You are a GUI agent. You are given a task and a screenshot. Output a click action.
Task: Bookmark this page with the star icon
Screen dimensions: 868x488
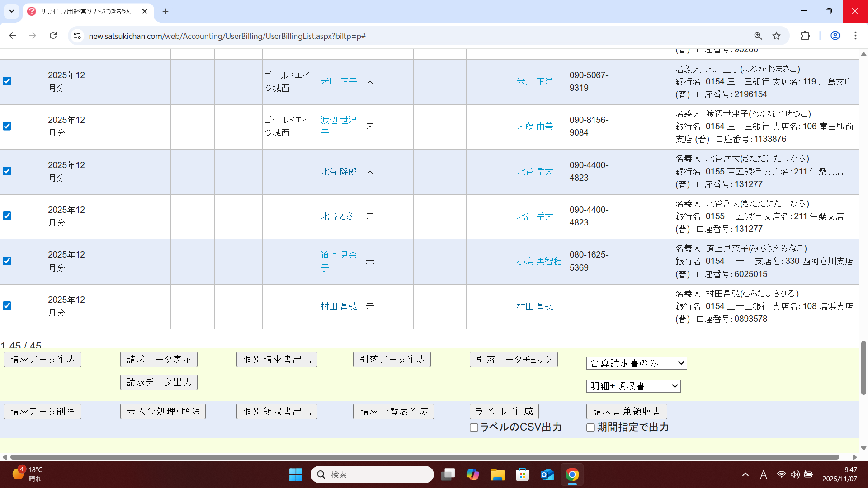click(x=776, y=36)
